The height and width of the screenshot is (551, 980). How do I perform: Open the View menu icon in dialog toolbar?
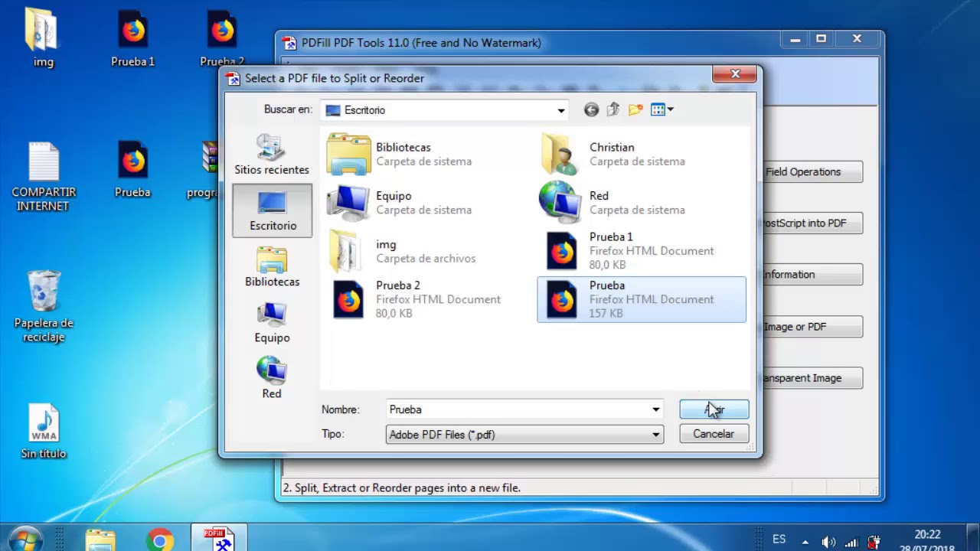click(661, 110)
